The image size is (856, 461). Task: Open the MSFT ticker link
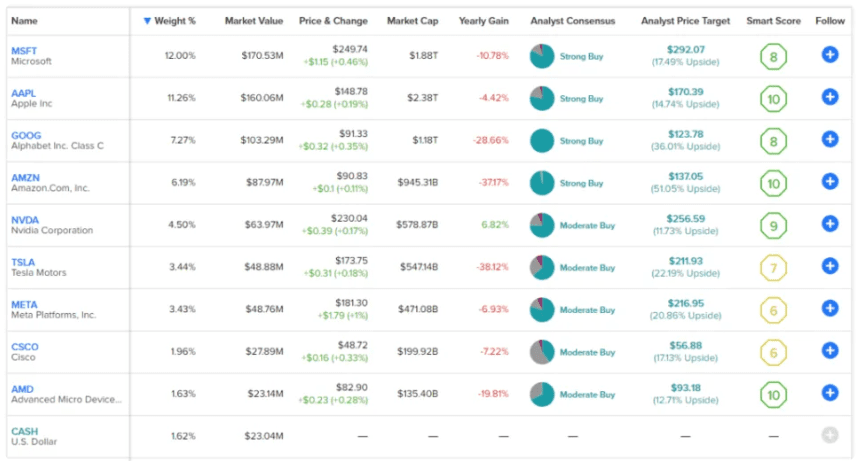[x=24, y=51]
